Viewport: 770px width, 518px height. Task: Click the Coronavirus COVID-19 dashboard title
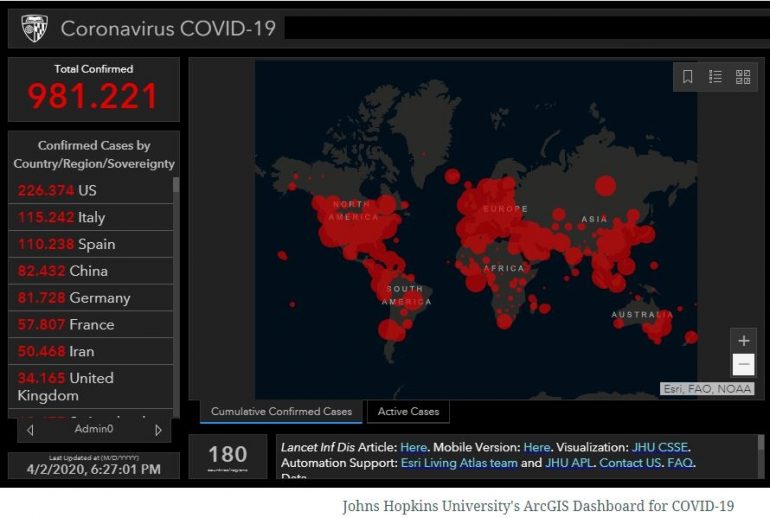(168, 28)
